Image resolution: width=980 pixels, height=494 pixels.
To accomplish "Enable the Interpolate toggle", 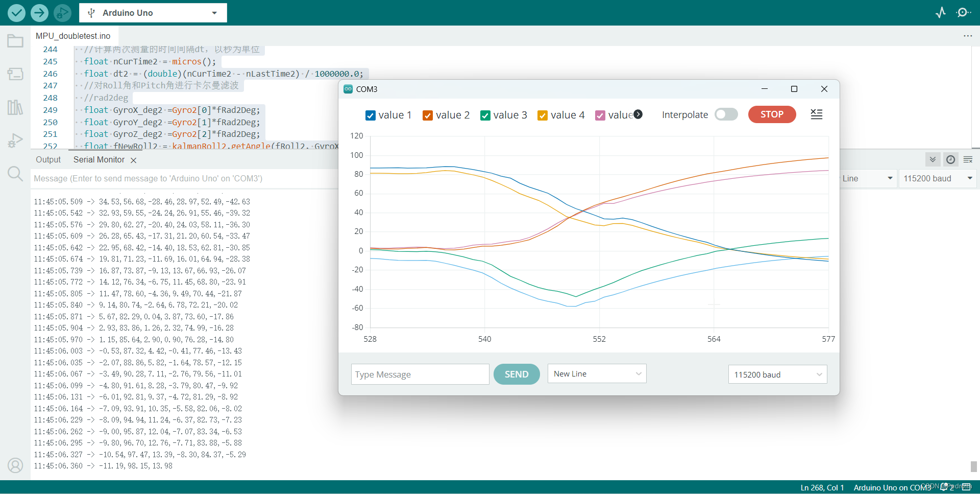I will 726,114.
